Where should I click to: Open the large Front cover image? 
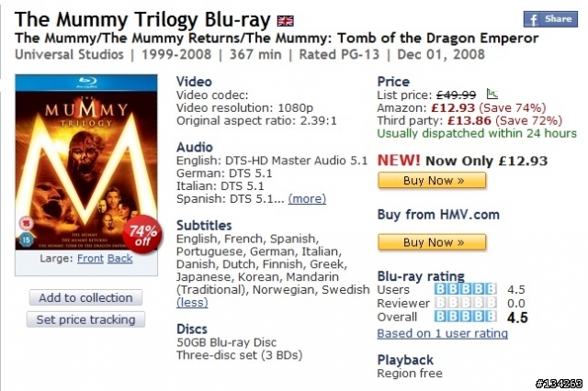(x=90, y=259)
